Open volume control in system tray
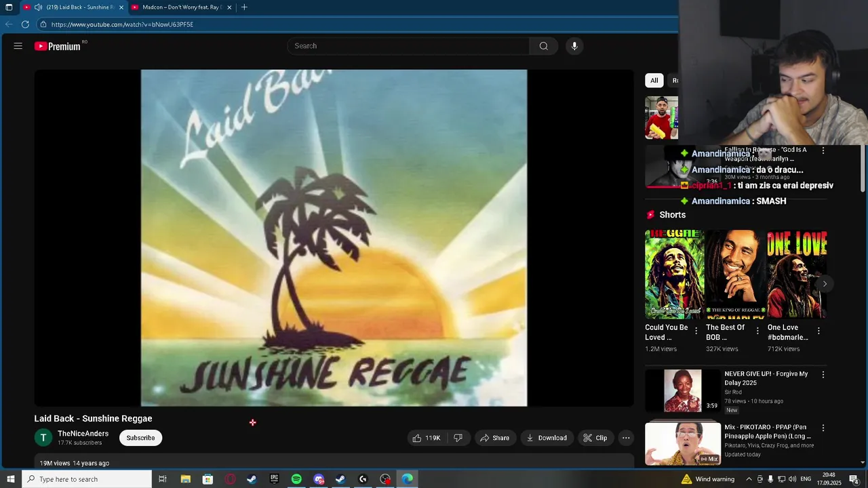 (793, 479)
